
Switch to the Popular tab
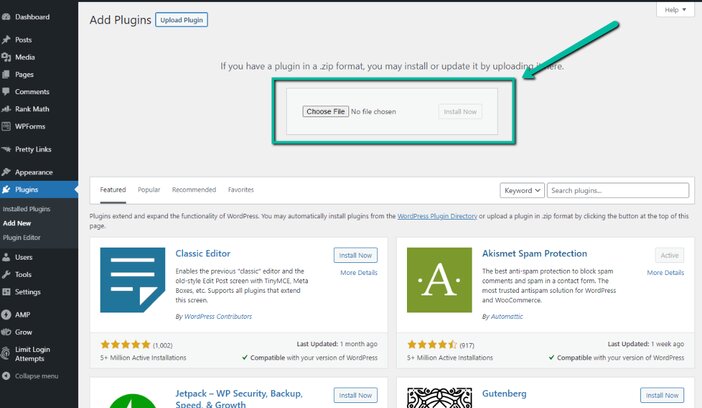point(149,190)
